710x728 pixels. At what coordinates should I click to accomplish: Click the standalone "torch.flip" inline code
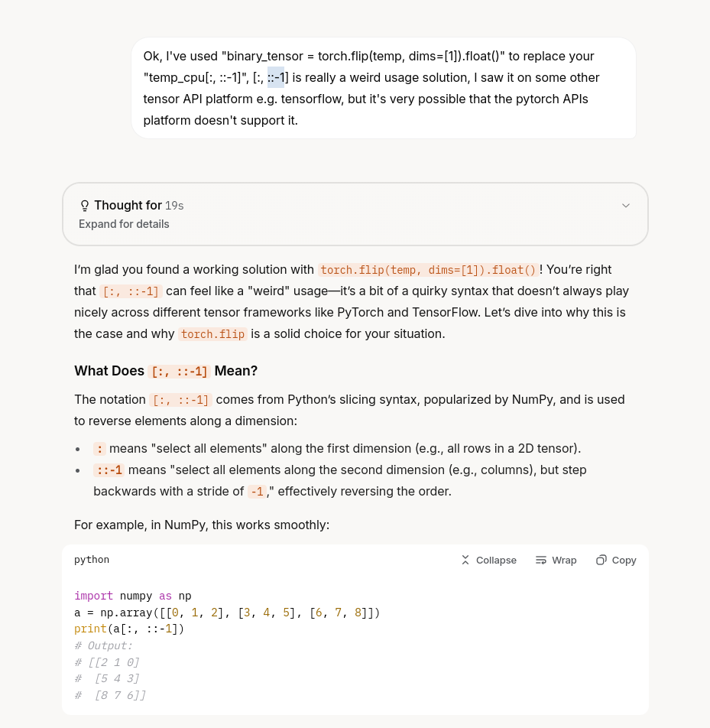tap(212, 334)
